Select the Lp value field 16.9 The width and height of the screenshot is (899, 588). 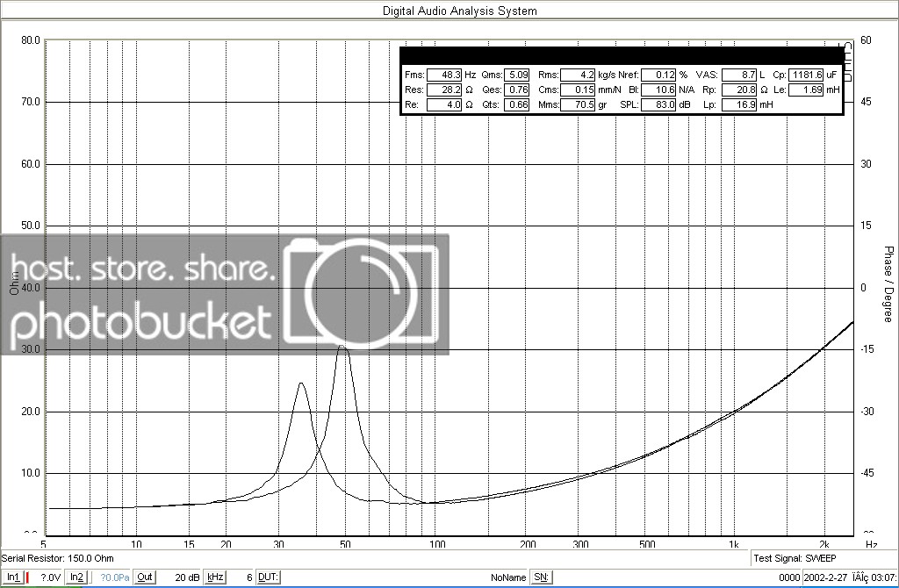tap(739, 105)
